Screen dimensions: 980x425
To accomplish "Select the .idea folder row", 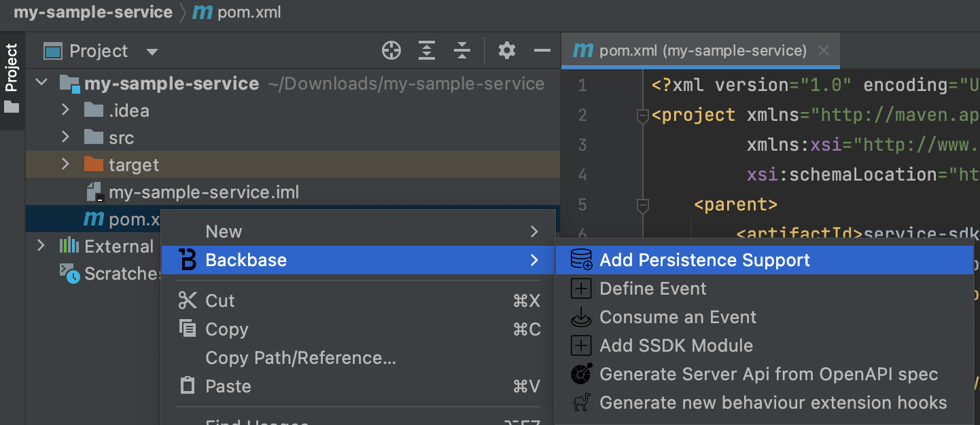I will coord(293,111).
